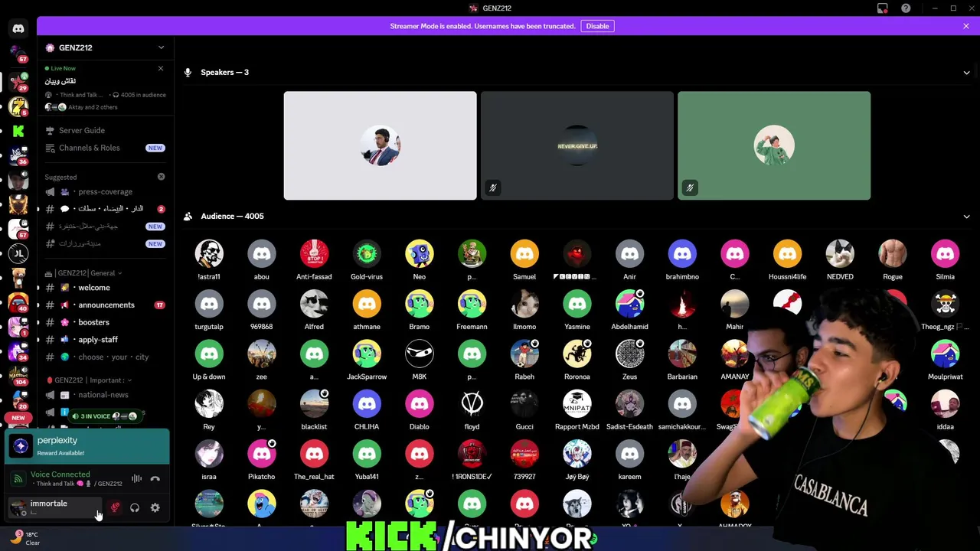Open the yellow Z server icon with badge 5
This screenshot has width=980, height=551.
(18, 106)
